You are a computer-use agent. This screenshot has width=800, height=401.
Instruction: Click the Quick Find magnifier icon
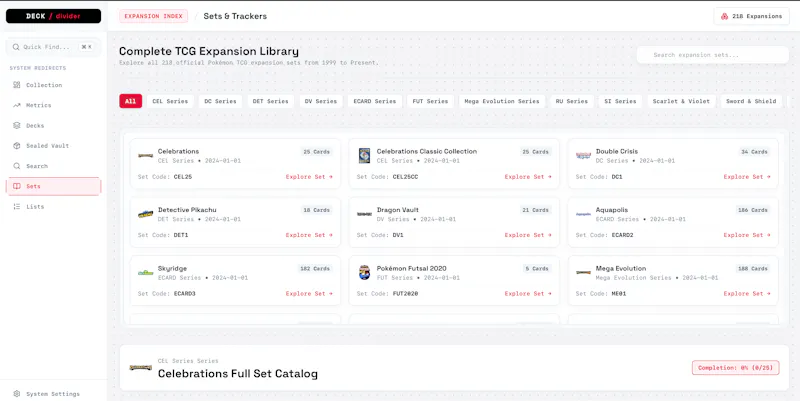pyautogui.click(x=16, y=47)
